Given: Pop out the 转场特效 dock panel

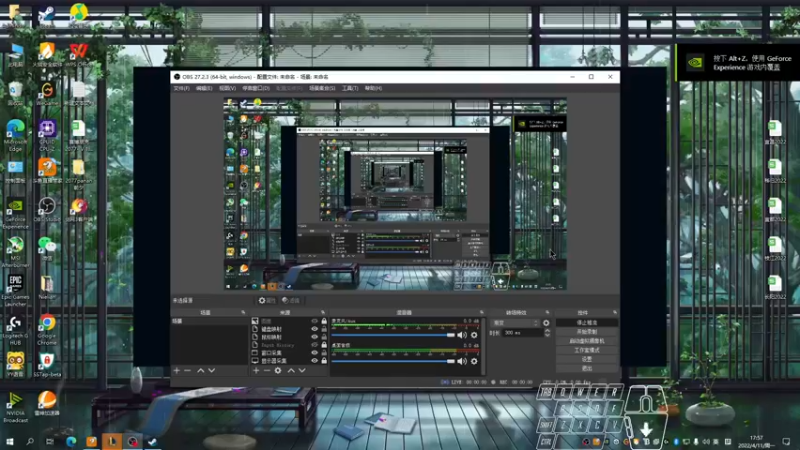Looking at the screenshot, I should [547, 312].
